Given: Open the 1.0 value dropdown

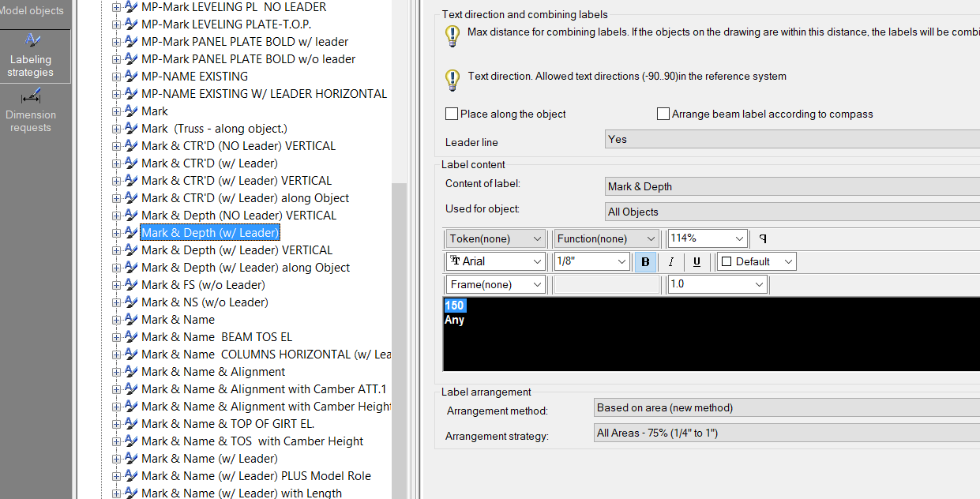Looking at the screenshot, I should click(x=717, y=284).
